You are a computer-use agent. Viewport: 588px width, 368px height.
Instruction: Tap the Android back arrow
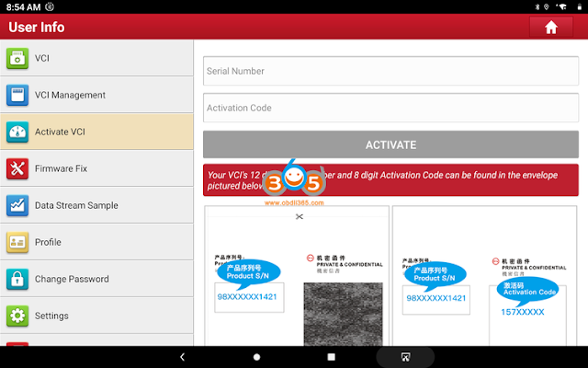coord(182,357)
